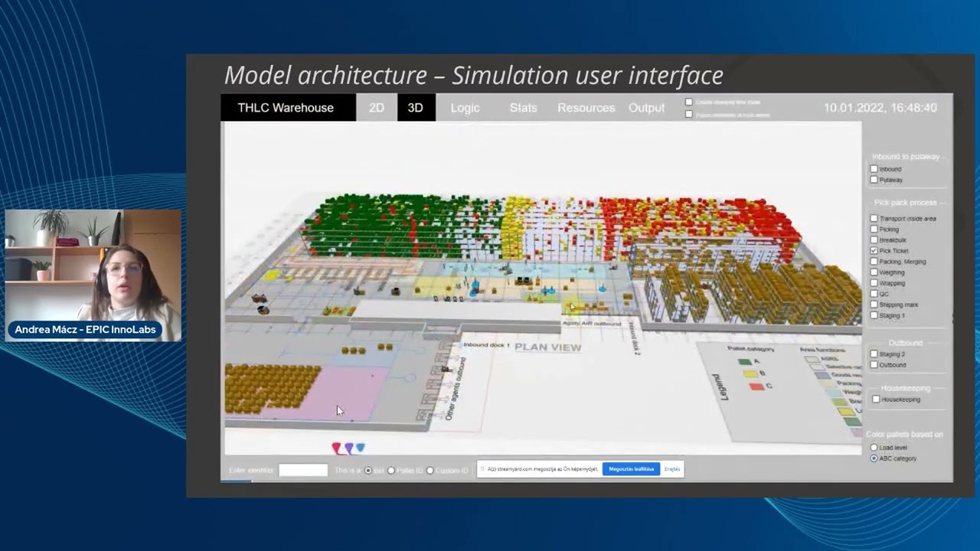Click the PLAN VIEW label
Screen dimensions: 980x551
[548, 347]
